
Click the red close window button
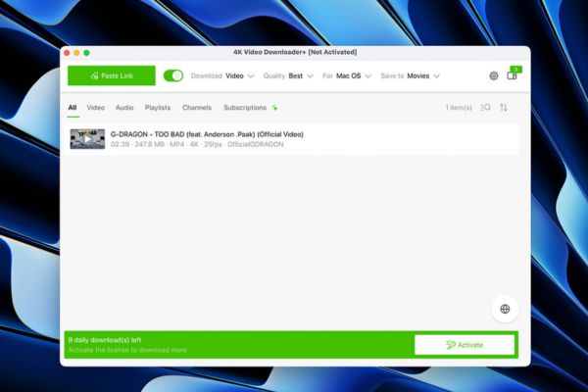point(67,53)
